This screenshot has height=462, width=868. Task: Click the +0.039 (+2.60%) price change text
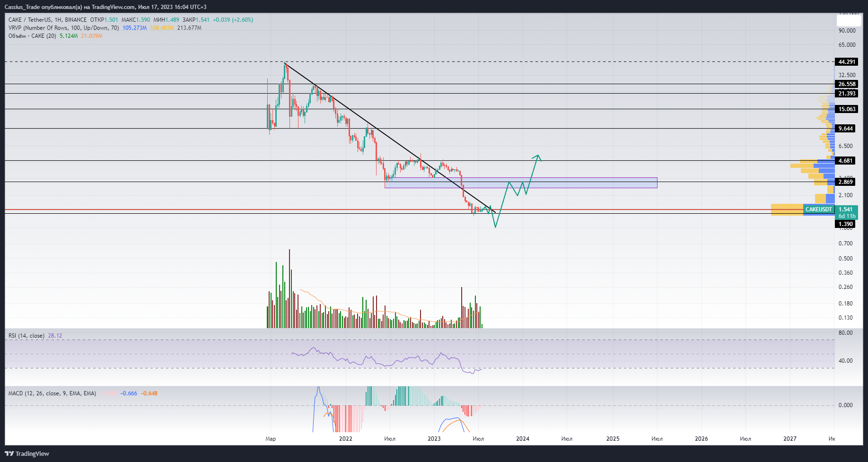click(233, 20)
